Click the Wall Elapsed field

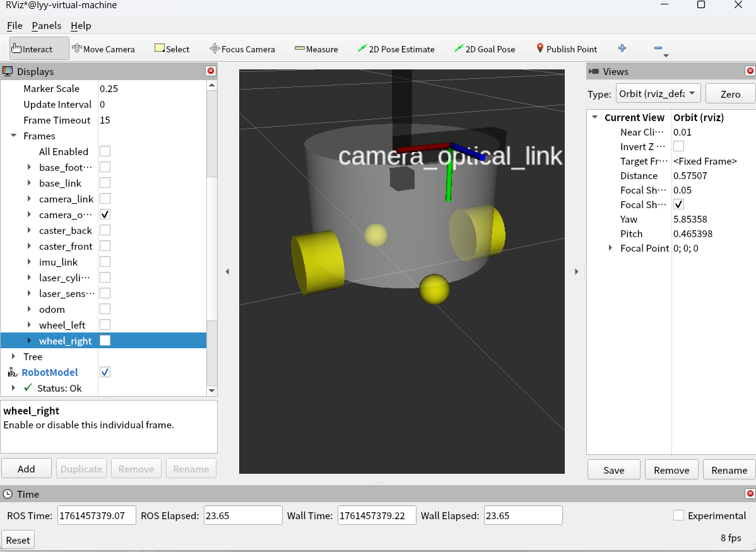tap(523, 515)
